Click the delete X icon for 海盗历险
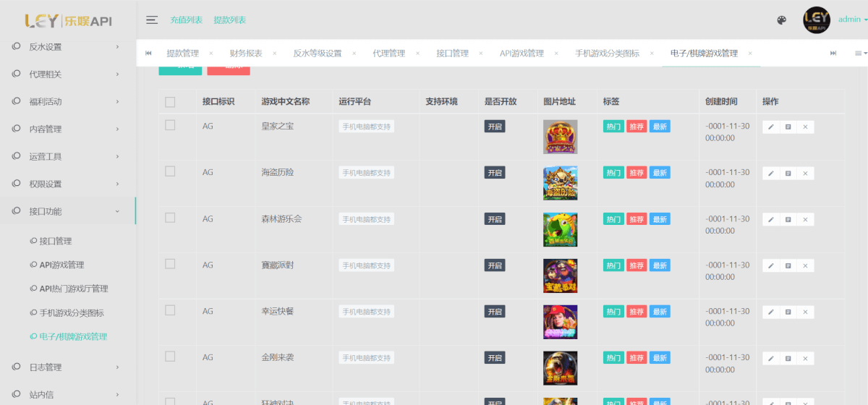This screenshot has width=868, height=405. pos(805,174)
